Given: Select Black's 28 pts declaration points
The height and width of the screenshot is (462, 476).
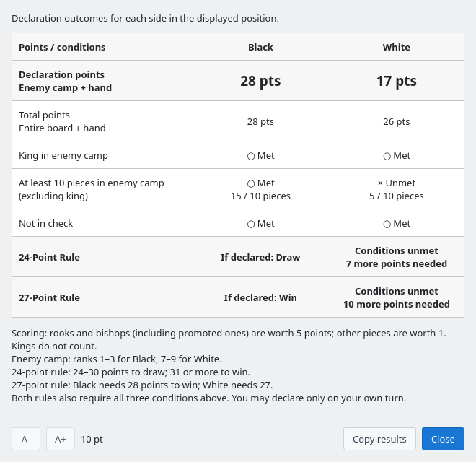Looking at the screenshot, I should pos(260,81).
